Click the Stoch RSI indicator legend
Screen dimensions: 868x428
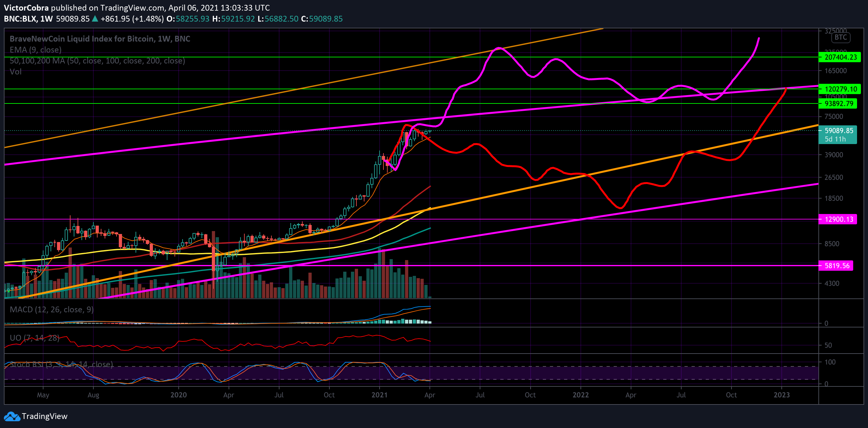point(61,364)
